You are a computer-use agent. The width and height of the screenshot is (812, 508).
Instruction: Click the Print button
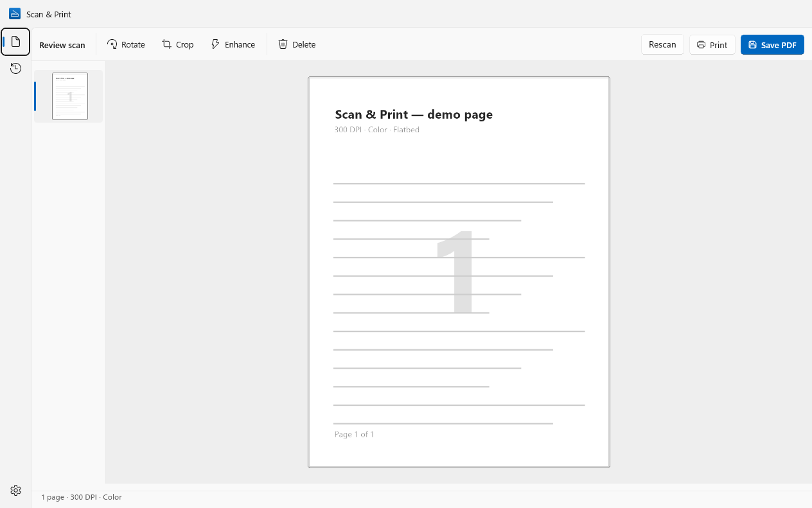712,44
